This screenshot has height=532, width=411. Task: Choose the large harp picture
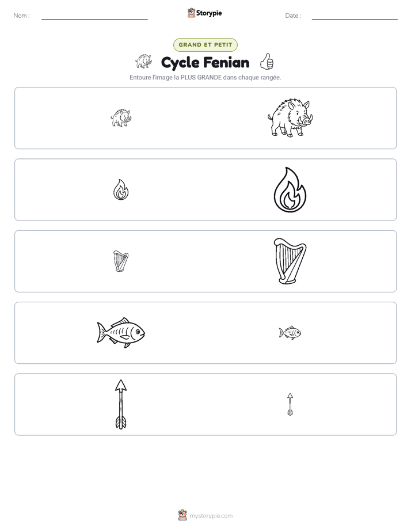[290, 261]
